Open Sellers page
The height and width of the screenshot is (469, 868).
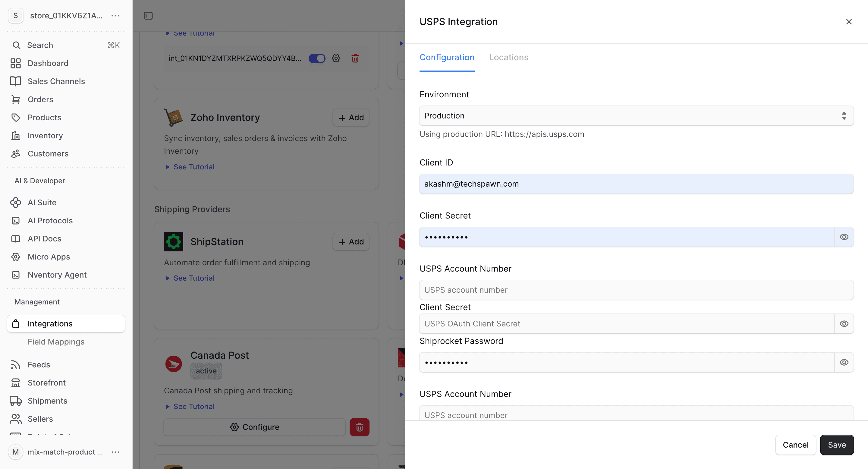(66, 419)
